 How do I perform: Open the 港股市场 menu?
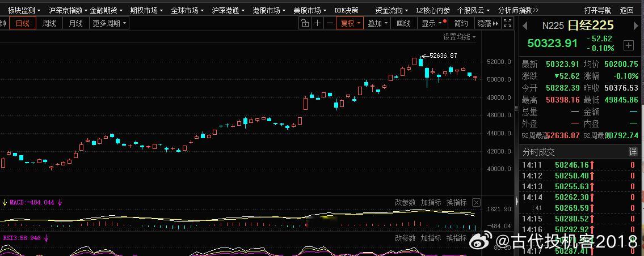(x=269, y=10)
